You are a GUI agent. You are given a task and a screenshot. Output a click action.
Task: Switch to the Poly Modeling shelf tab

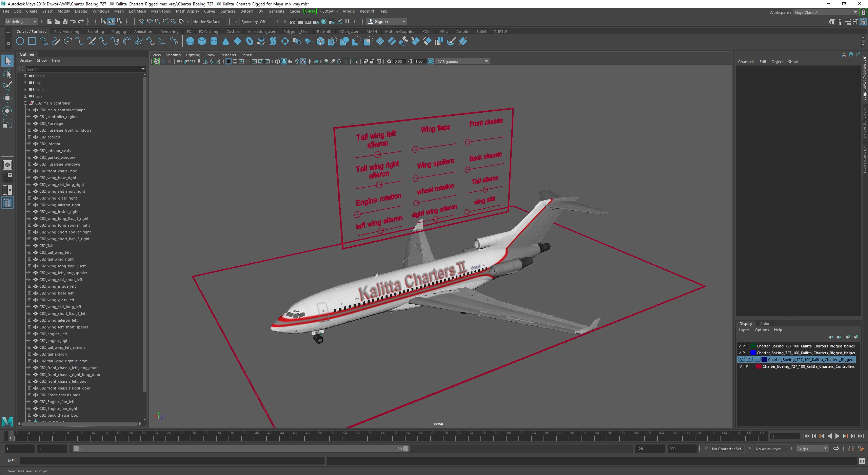[x=66, y=32]
